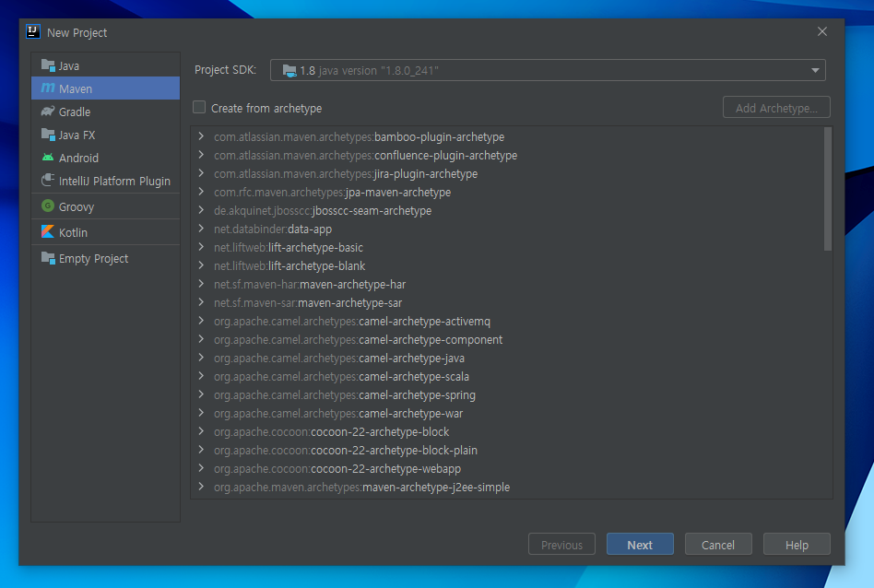Click the Maven m icon
Image resolution: width=874 pixels, height=588 pixels.
point(48,88)
